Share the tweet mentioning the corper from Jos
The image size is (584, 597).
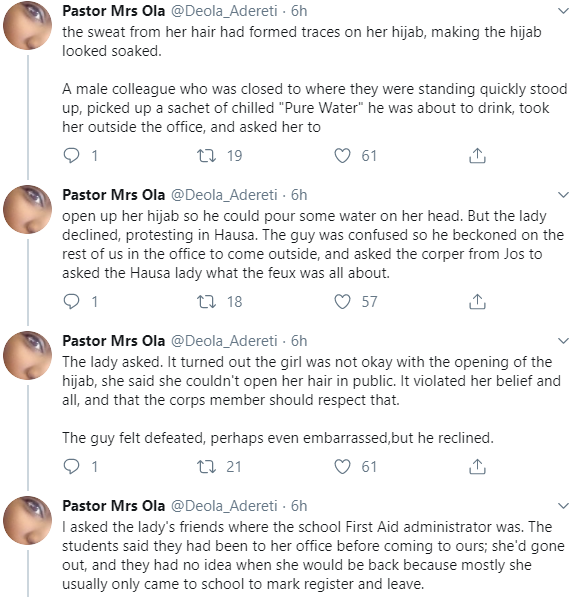(477, 301)
